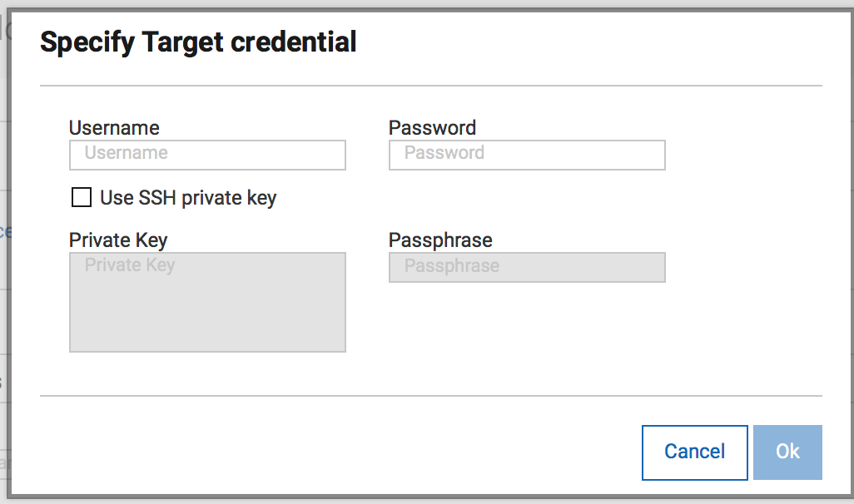Confirm credentials with the Ok button
This screenshot has width=854, height=504.
[787, 452]
